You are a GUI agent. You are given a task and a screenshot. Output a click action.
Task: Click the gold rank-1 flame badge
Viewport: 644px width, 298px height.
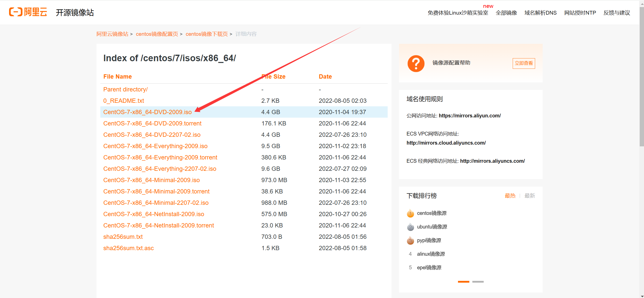pos(410,213)
